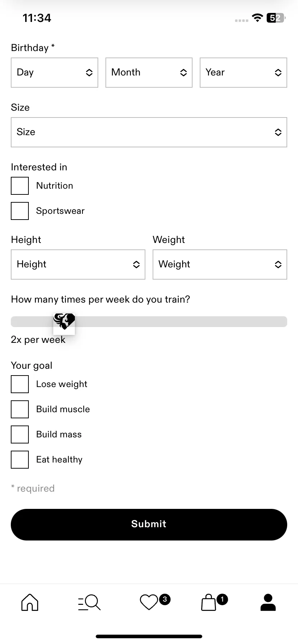Expand the Size selection dropdown

click(x=149, y=132)
